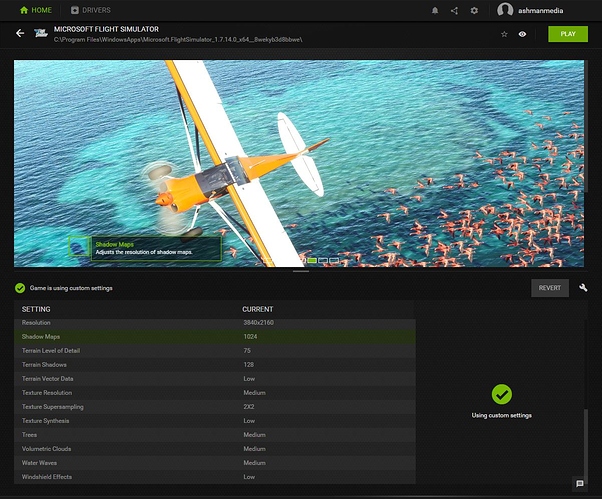Viewport: 602px width, 499px height.
Task: Select the Shadow Maps setting row
Action: (215, 337)
